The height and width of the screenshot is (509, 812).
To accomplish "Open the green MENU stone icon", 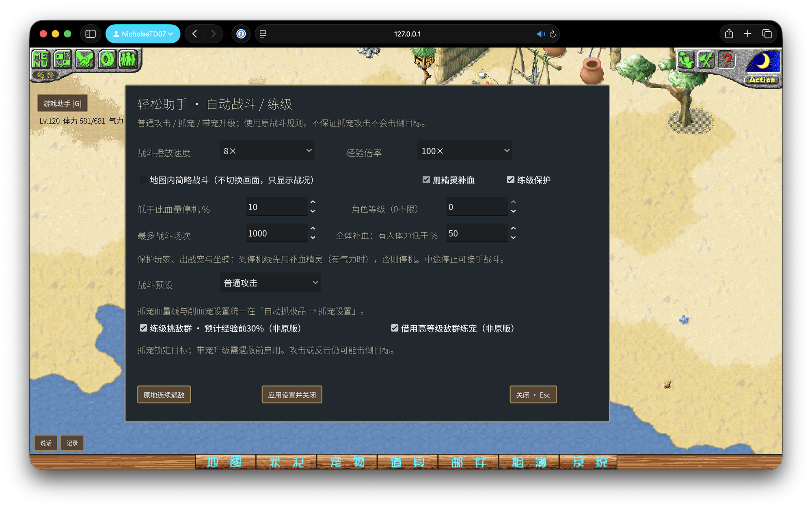I will 41,59.
